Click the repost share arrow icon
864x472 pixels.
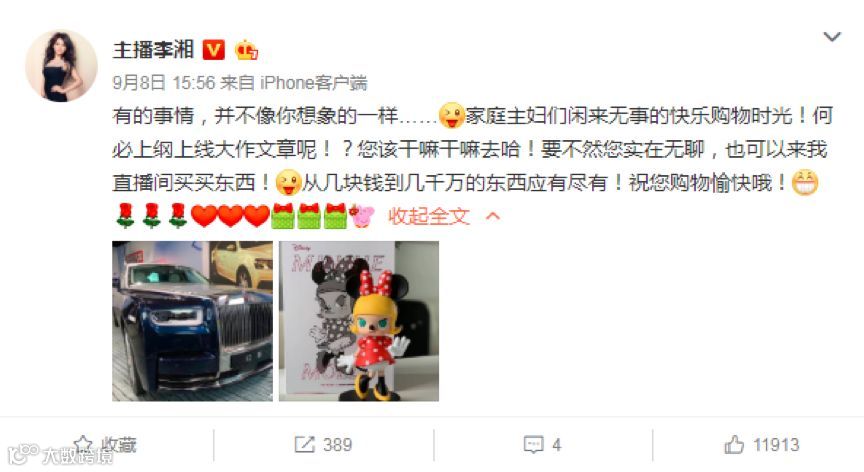pyautogui.click(x=305, y=444)
